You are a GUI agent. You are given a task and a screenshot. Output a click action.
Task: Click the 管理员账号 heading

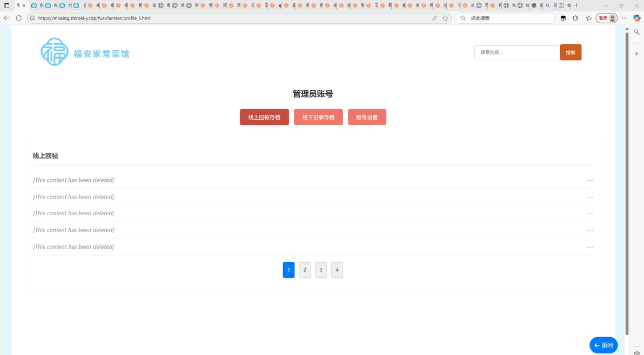(x=313, y=94)
